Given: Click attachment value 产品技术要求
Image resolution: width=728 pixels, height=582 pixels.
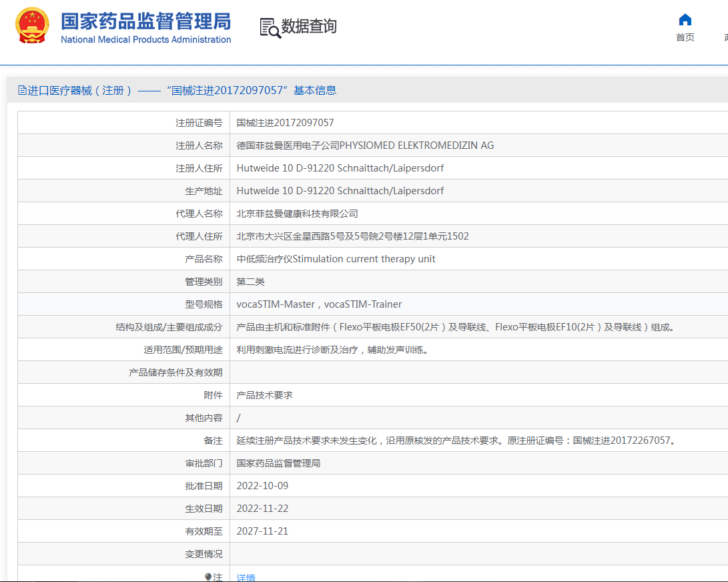Looking at the screenshot, I should 265,395.
